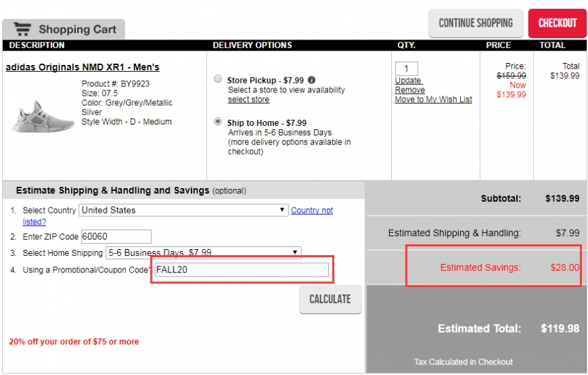Click the Estimated Total $119.98 value
This screenshot has height=375, width=588.
click(x=560, y=328)
